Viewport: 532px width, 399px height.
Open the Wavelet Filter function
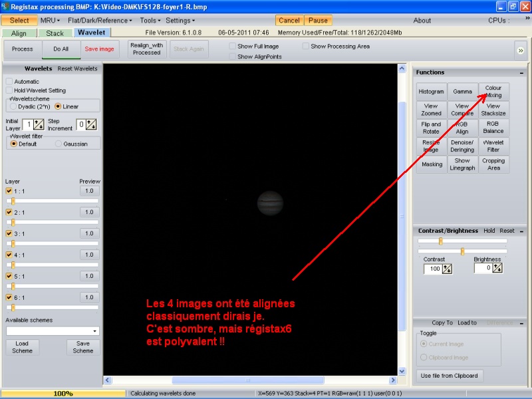point(493,145)
